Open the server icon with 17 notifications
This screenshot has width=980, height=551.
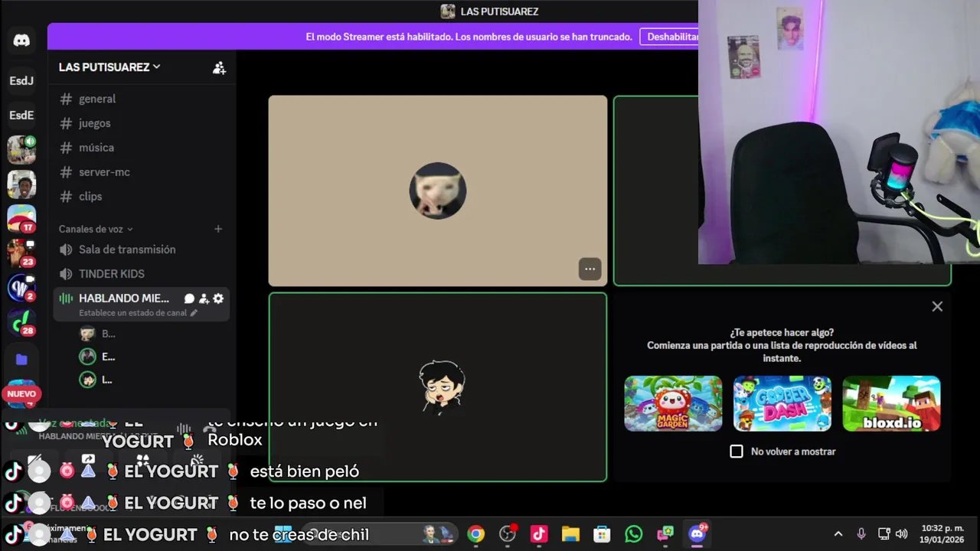[21, 220]
